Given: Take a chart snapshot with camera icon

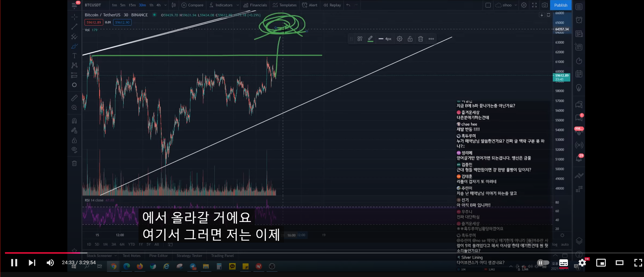Looking at the screenshot, I should 545,5.
